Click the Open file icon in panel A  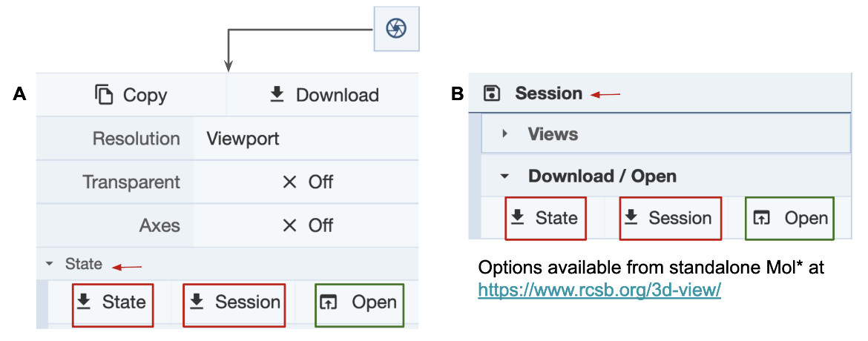click(329, 302)
